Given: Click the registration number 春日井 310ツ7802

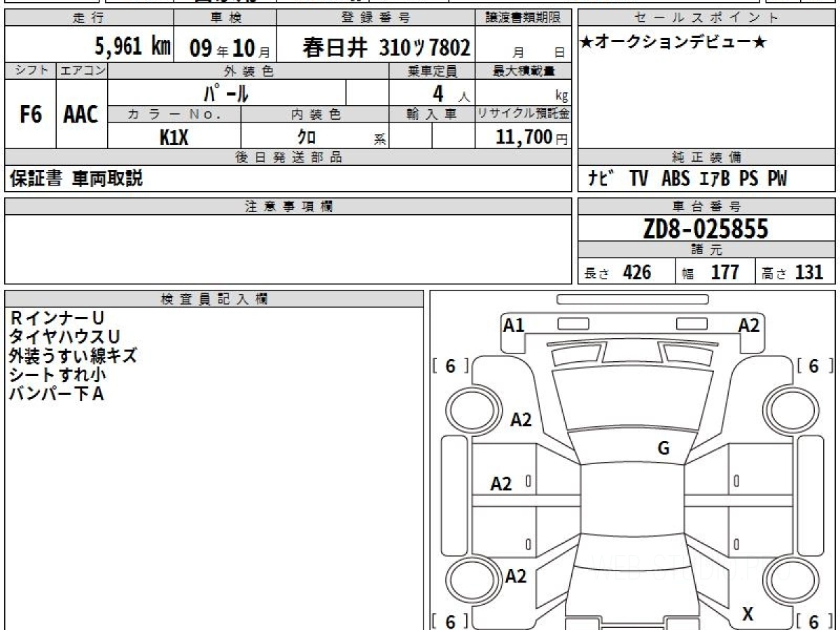Looking at the screenshot, I should pos(386,48).
